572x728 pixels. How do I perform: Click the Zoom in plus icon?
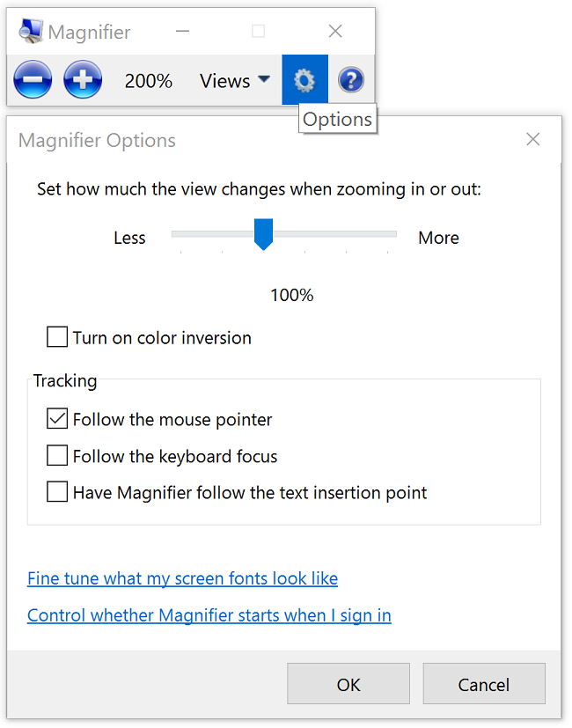[x=82, y=79]
